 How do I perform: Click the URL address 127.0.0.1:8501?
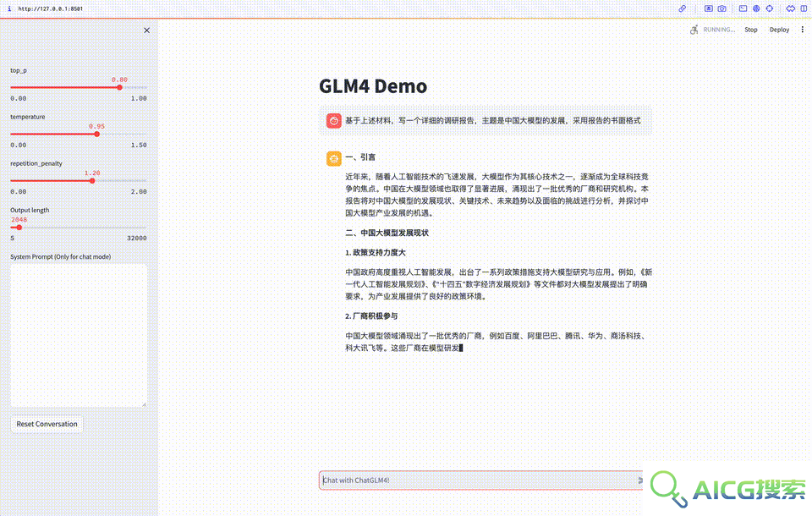(50, 8)
